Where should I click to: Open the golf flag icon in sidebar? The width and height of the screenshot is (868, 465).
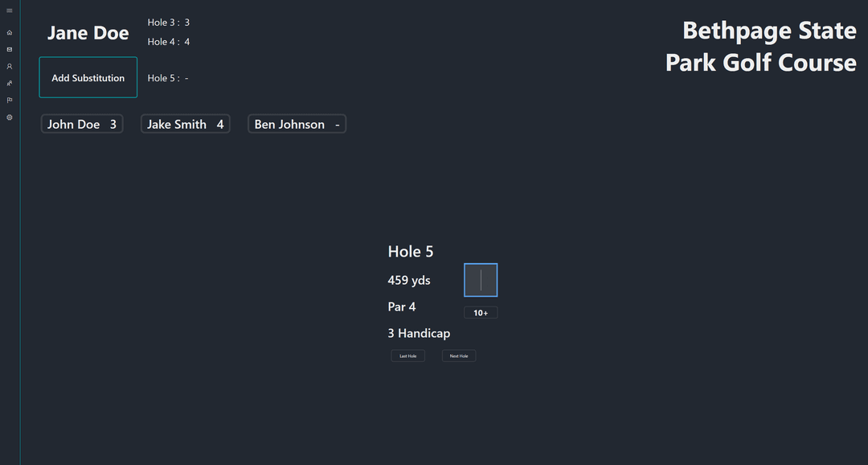[x=10, y=101]
